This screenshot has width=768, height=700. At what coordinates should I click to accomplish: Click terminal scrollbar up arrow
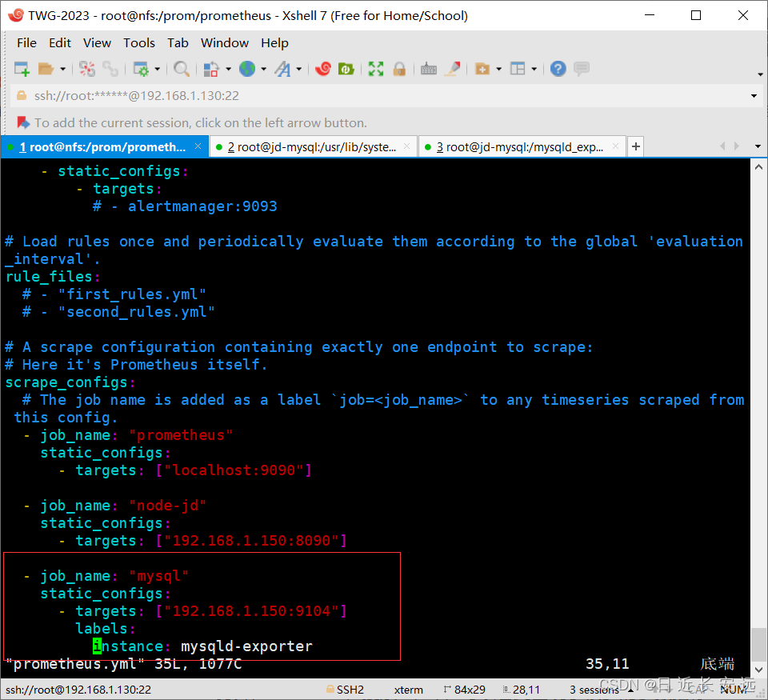(758, 167)
